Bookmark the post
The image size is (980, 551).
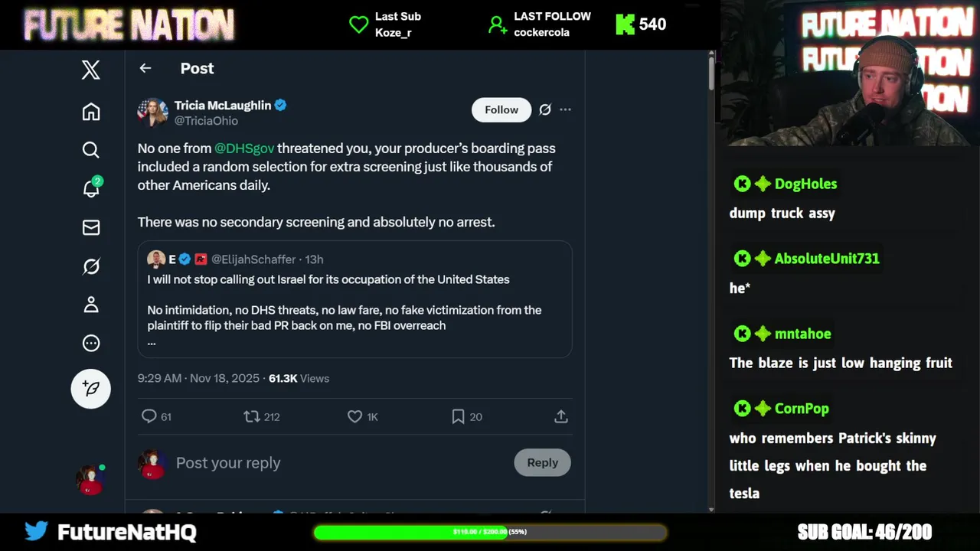pyautogui.click(x=458, y=416)
